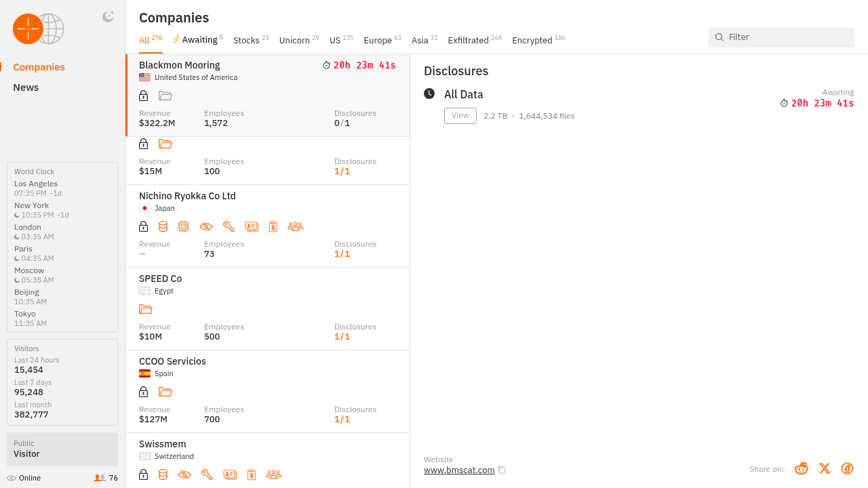868x488 pixels.
Task: Click Swissmem database icon
Action: point(163,474)
